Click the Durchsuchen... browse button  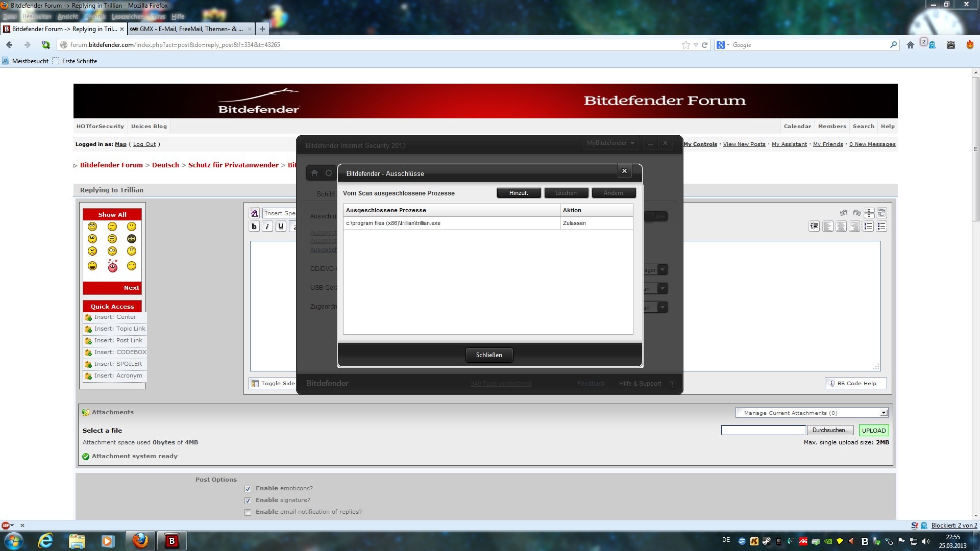(830, 431)
